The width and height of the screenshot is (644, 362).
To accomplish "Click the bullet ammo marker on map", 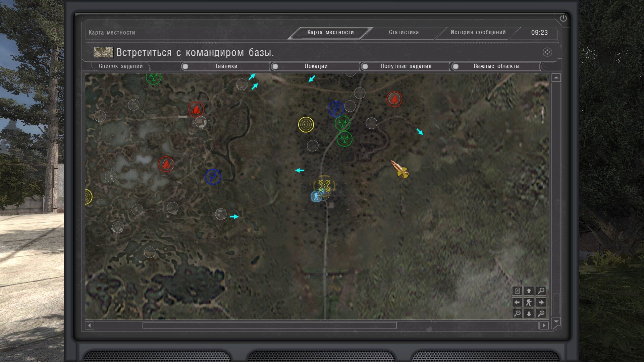I will 400,170.
